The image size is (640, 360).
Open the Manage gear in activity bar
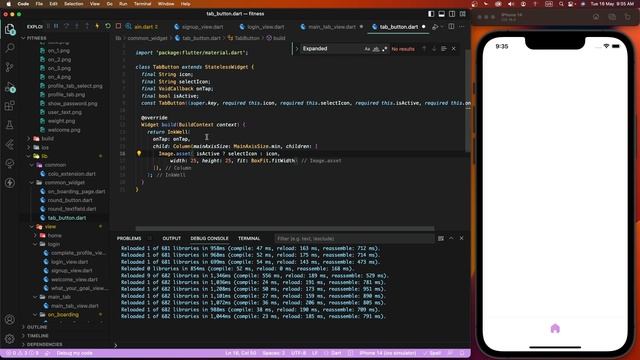click(x=10, y=338)
